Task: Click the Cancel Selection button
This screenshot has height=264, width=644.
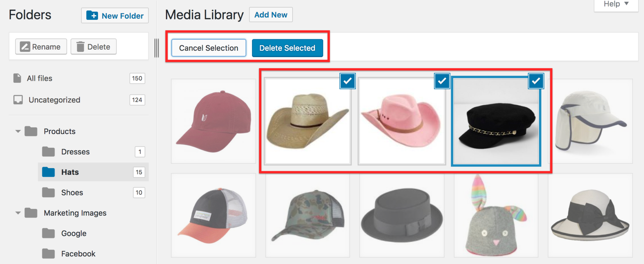Action: [209, 48]
